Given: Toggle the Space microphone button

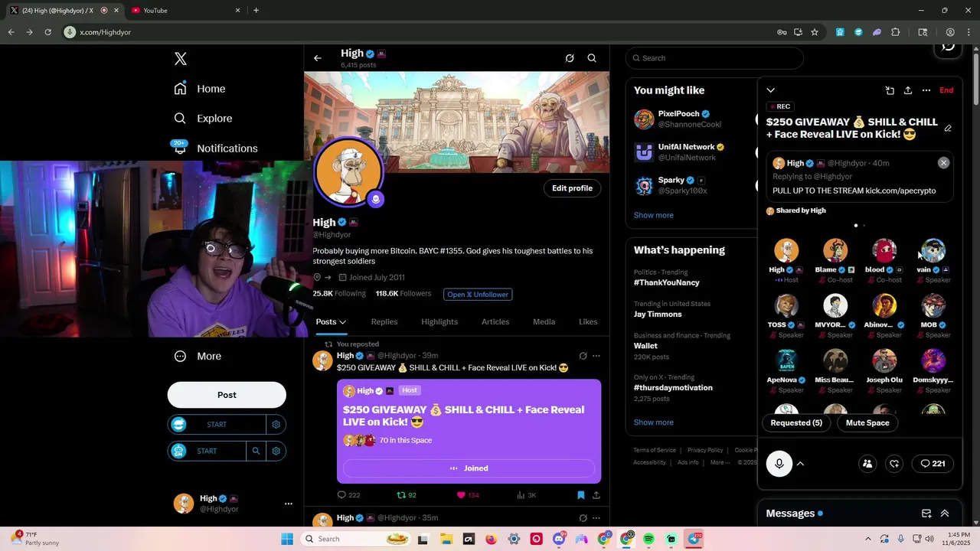Looking at the screenshot, I should click(779, 464).
